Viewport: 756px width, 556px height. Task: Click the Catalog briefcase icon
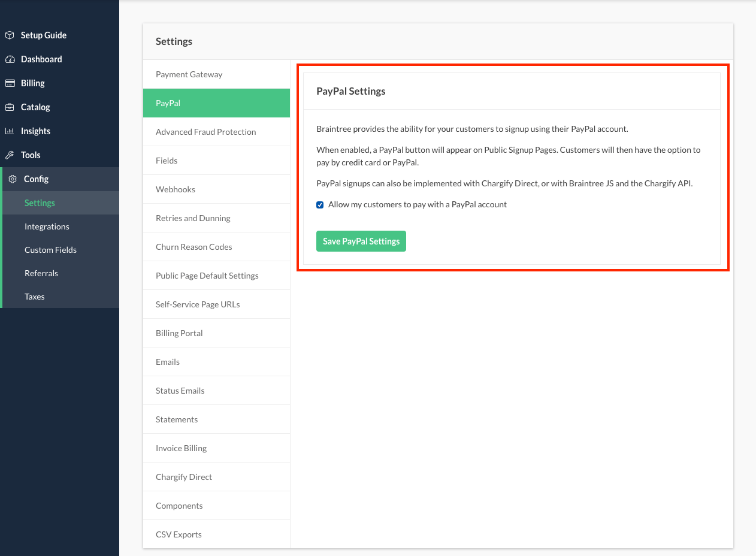10,107
